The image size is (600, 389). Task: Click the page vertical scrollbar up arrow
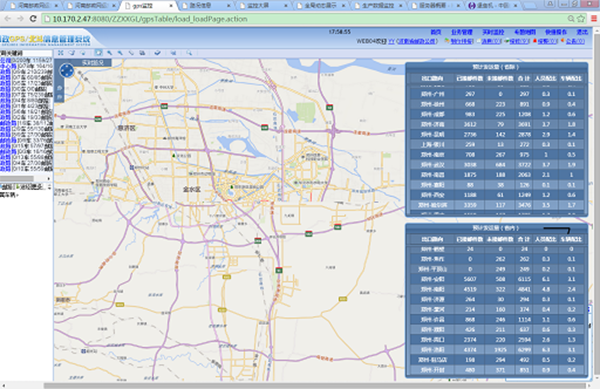596,31
